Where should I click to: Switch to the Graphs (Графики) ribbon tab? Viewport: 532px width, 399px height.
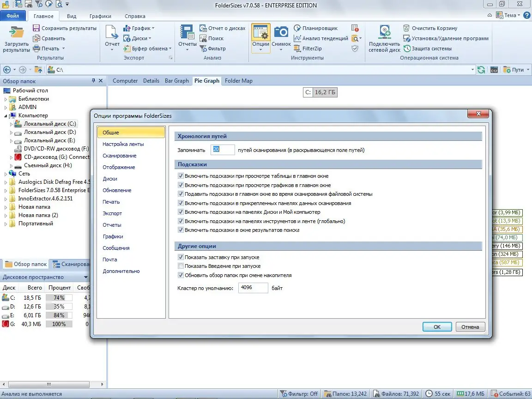pos(100,16)
